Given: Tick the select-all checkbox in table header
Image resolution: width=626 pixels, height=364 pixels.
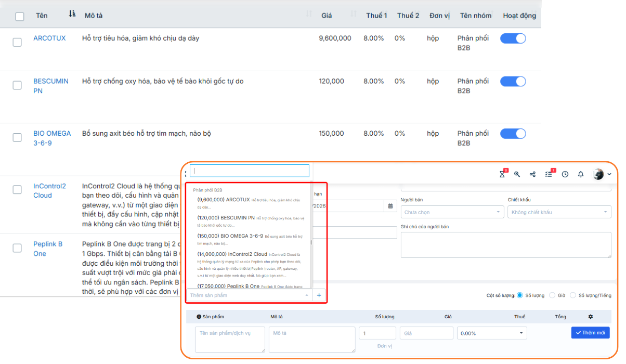Looking at the screenshot, I should [20, 17].
